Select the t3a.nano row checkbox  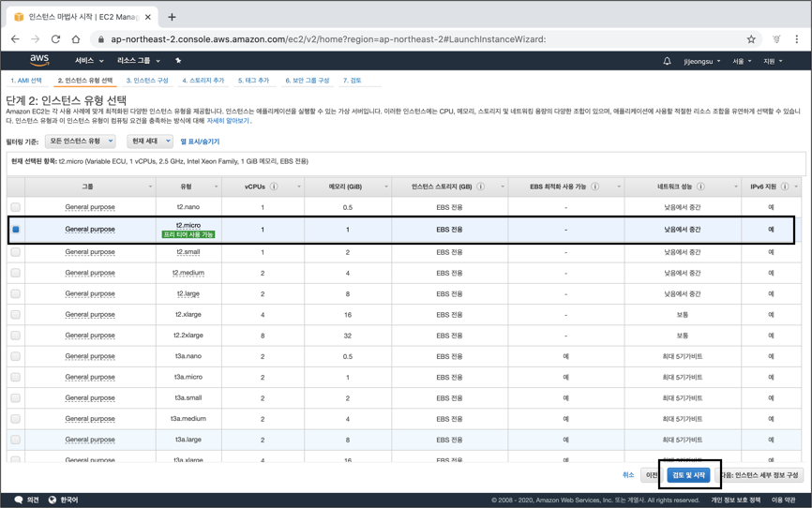pos(16,356)
